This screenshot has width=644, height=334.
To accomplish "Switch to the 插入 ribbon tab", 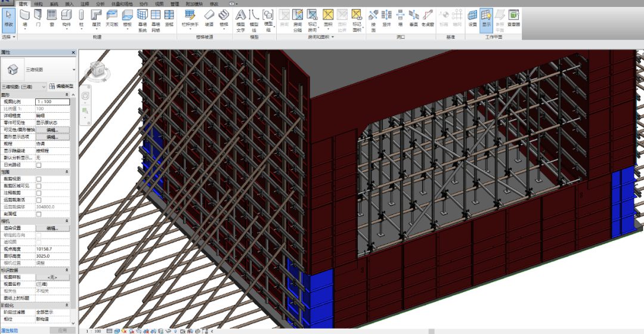I will tap(69, 4).
